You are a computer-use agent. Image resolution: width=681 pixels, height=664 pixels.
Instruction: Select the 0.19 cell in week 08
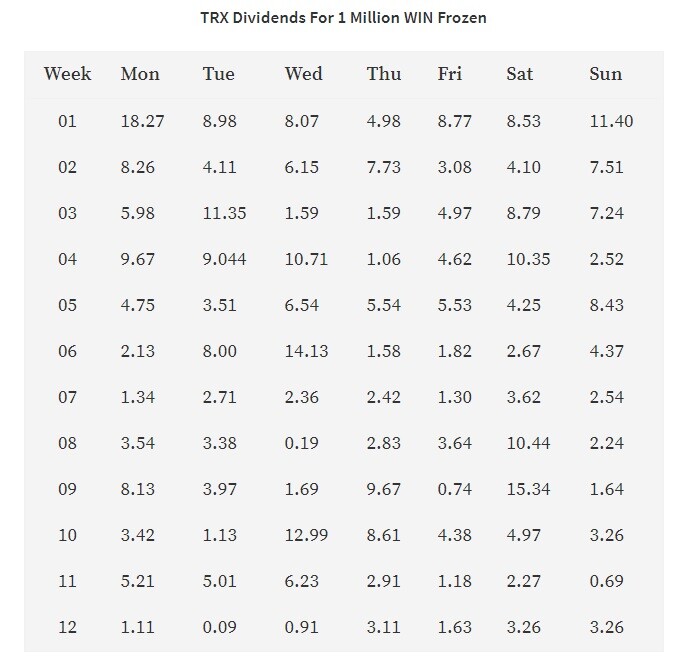point(301,443)
